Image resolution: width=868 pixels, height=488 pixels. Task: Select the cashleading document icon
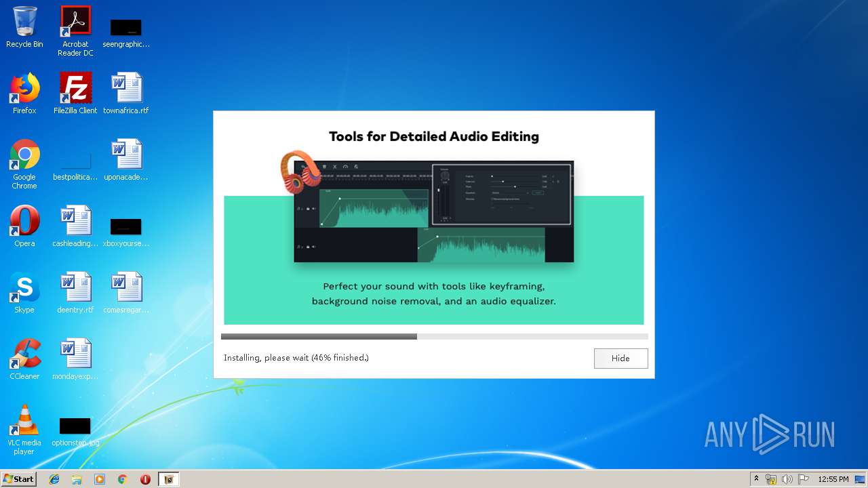click(x=75, y=227)
